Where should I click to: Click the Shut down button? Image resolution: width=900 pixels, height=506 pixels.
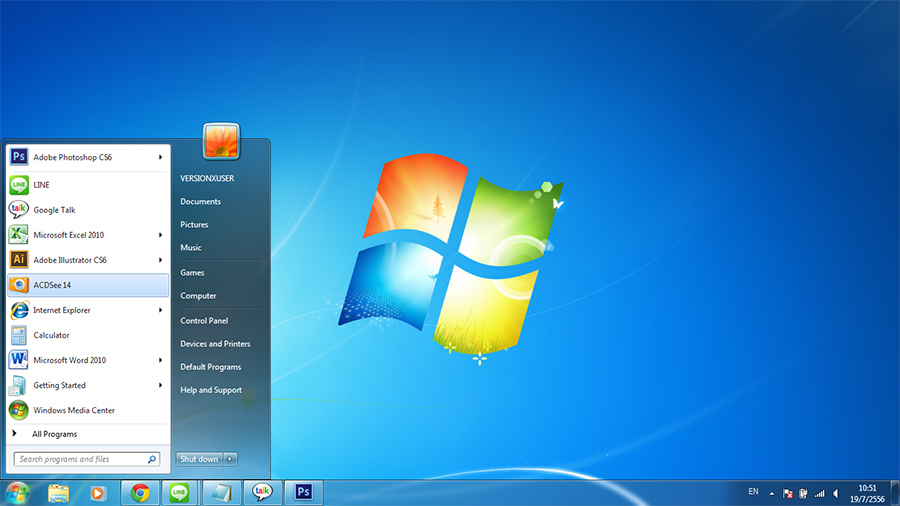pyautogui.click(x=199, y=459)
